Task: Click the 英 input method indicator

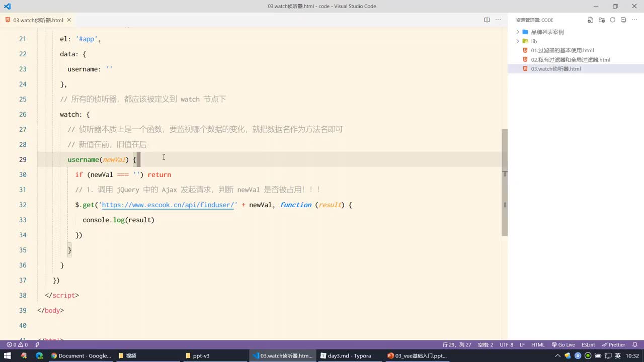Action: (617, 355)
